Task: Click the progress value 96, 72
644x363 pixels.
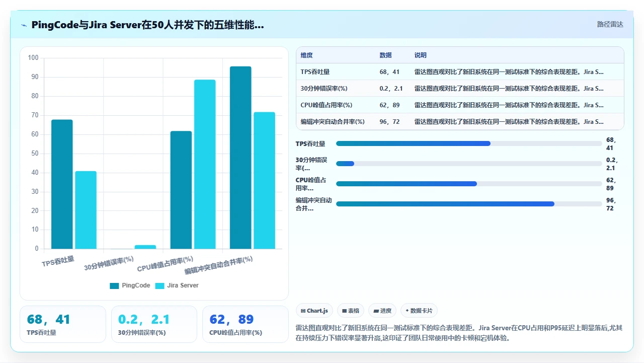Action: [611, 204]
